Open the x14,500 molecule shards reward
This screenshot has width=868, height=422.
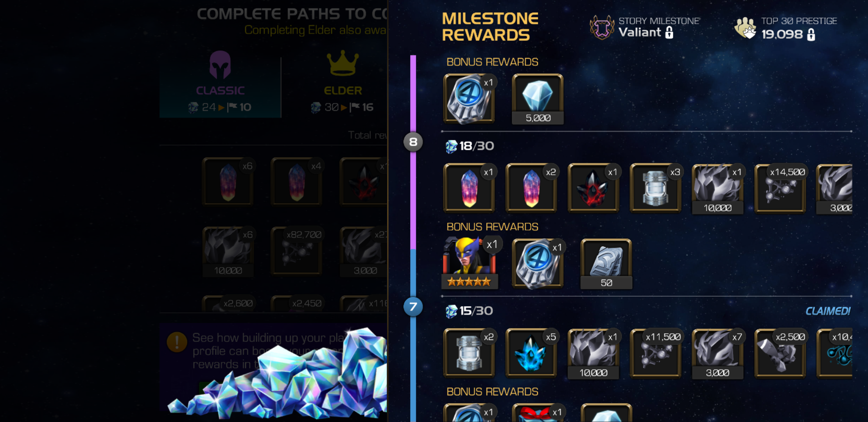pos(780,188)
